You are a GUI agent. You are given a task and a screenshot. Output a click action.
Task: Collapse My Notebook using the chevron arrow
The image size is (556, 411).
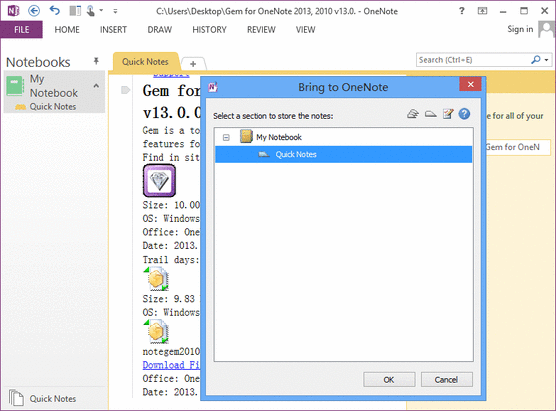[96, 86]
